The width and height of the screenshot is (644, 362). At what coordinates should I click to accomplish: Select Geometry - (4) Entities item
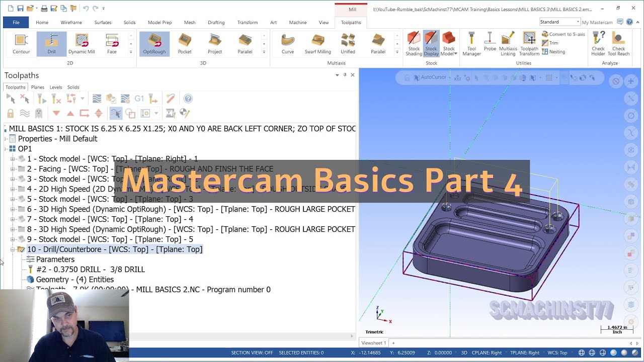point(75,280)
